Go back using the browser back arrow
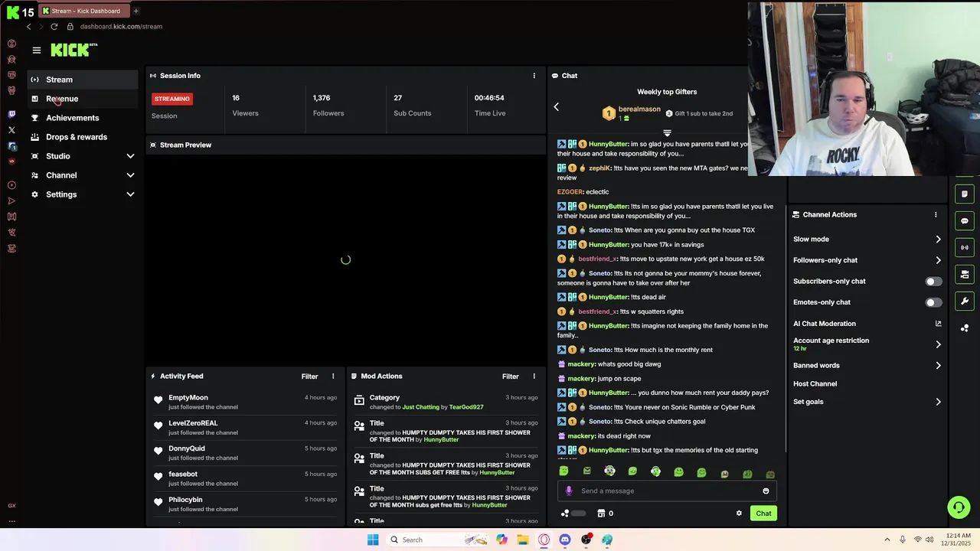The image size is (980, 551). (29, 26)
